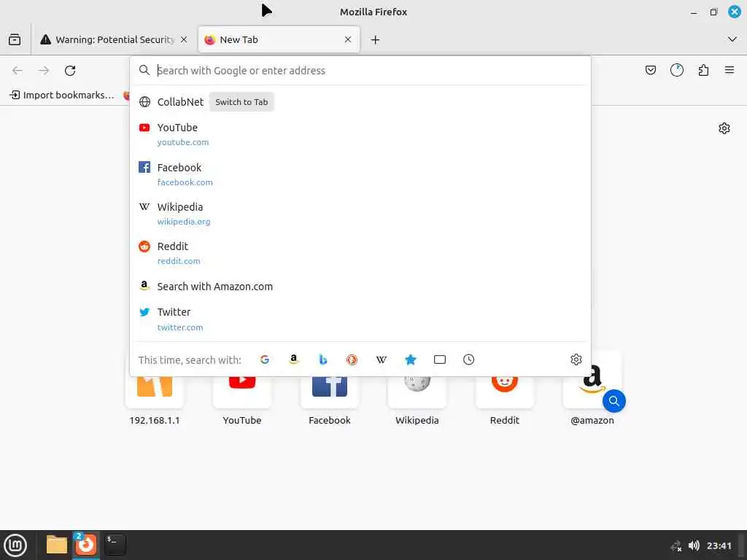Select the New Tab tab
Image resolution: width=747 pixels, height=560 pixels.
[279, 39]
